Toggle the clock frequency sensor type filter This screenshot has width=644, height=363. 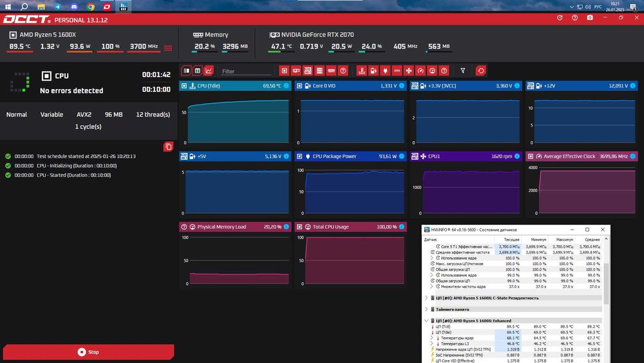[x=421, y=71]
